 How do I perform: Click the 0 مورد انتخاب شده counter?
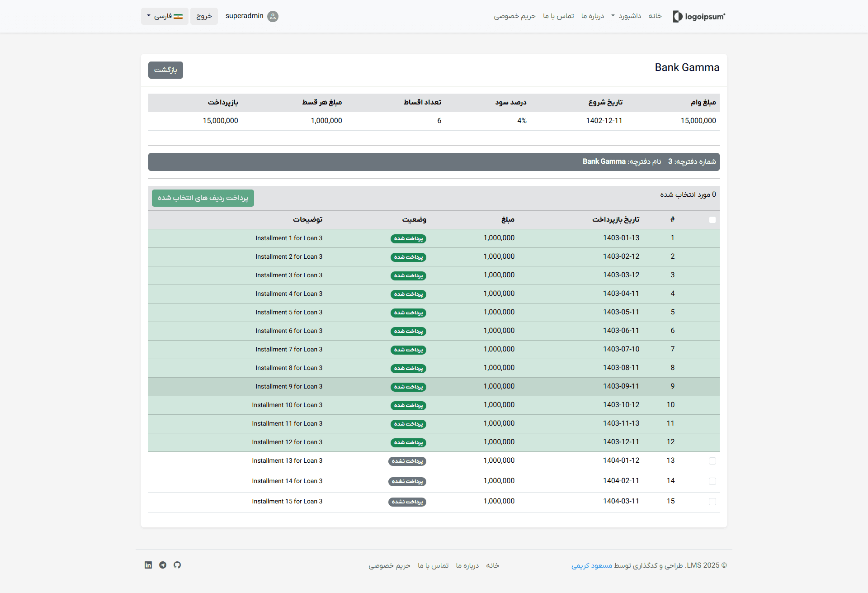click(688, 195)
